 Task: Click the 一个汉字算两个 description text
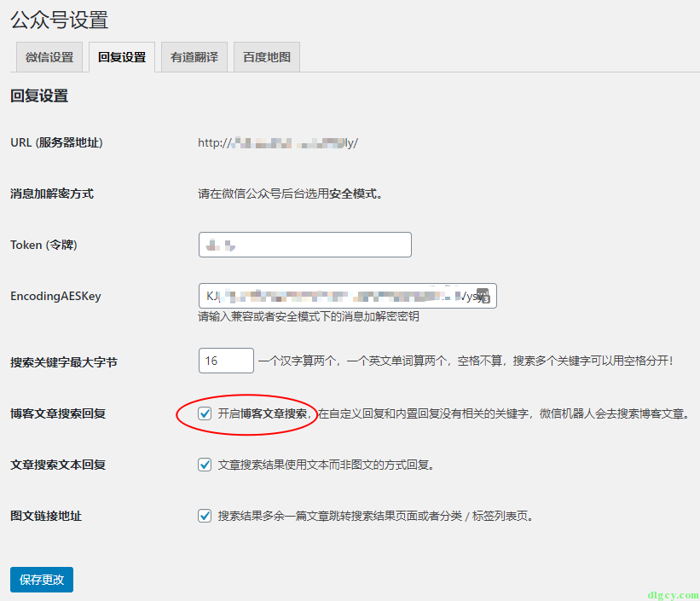tap(466, 361)
